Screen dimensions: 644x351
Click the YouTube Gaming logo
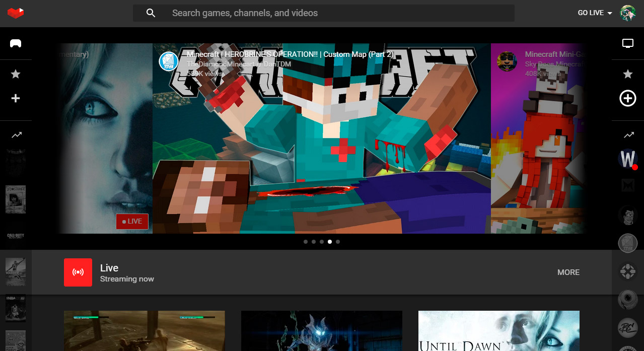pyautogui.click(x=16, y=13)
